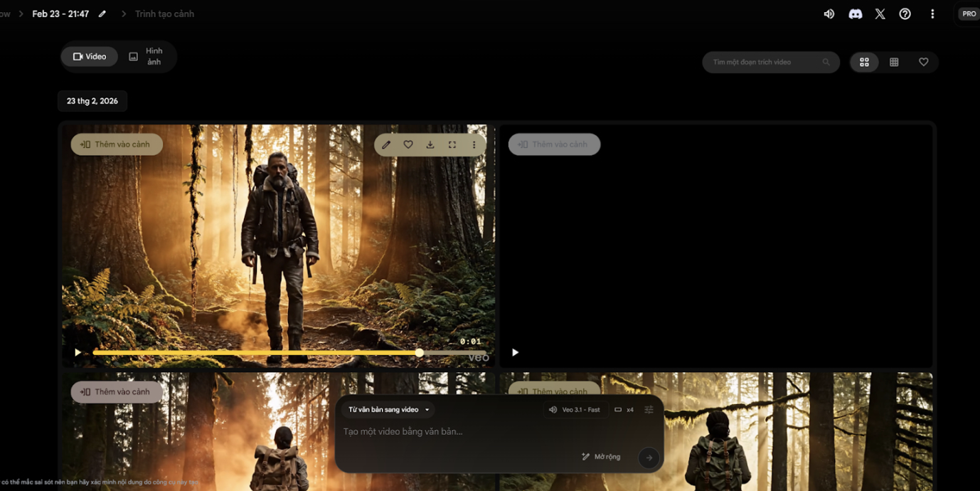Open fullscreen view of first video
The width and height of the screenshot is (980, 491).
pyautogui.click(x=452, y=144)
